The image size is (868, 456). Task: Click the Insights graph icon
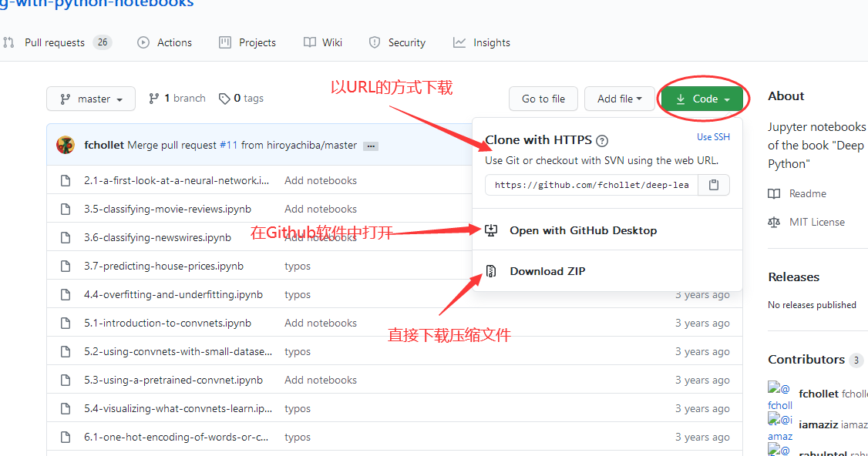459,42
